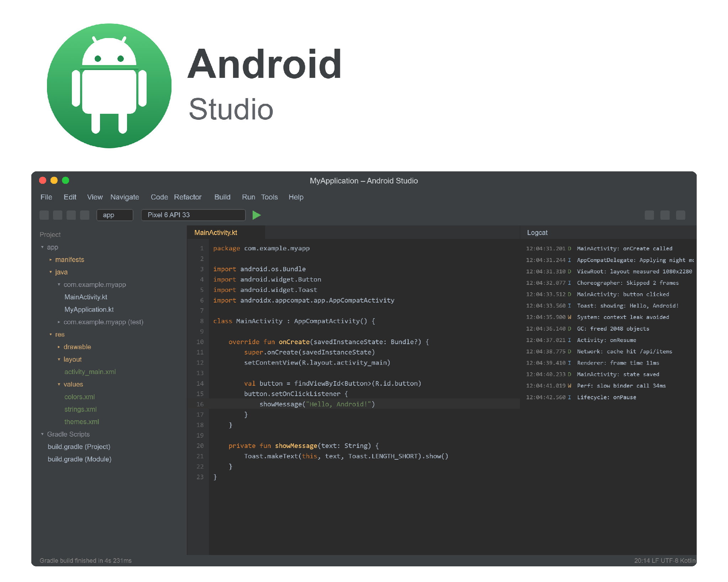Screen dimensions: 728x582
Task: Select colors.xml in the project tree
Action: pos(79,397)
